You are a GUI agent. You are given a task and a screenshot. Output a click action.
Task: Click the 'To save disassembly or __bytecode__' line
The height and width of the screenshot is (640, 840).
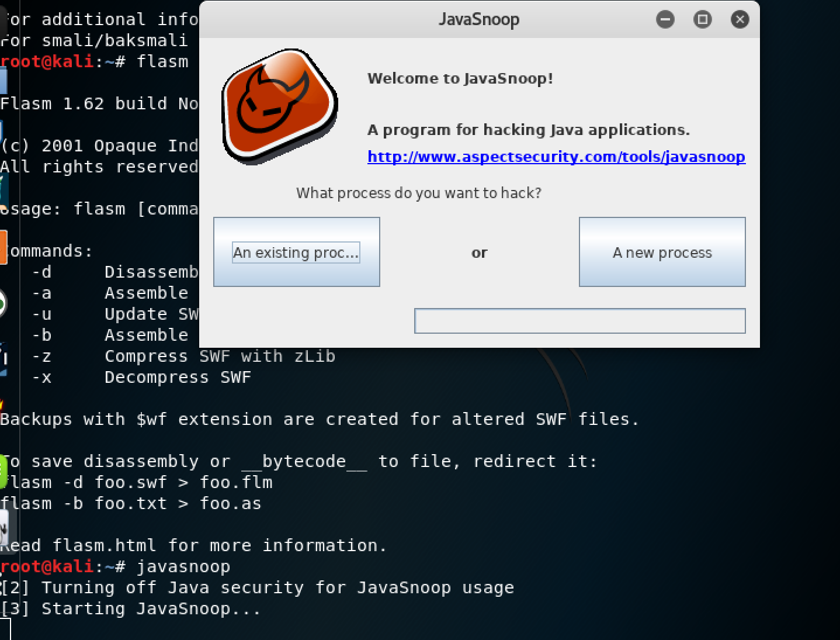point(298,461)
